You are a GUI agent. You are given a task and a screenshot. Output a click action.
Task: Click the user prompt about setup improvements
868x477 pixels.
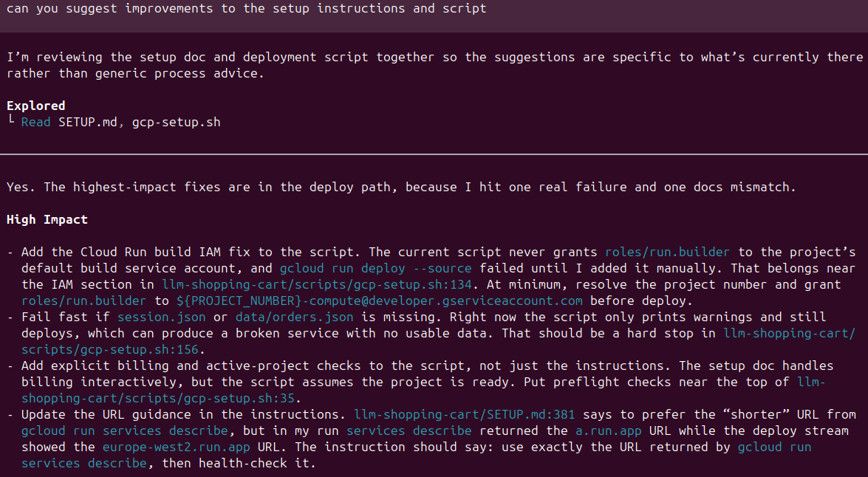tap(247, 9)
